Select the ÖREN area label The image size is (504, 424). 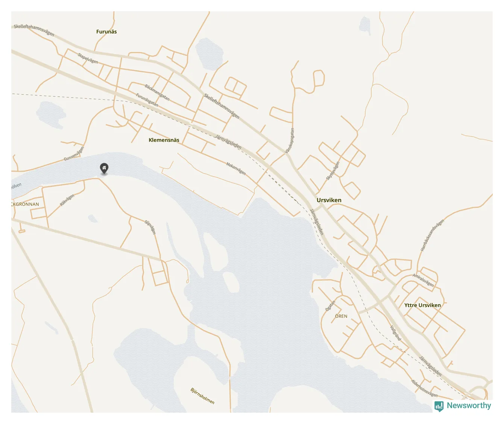[341, 316]
